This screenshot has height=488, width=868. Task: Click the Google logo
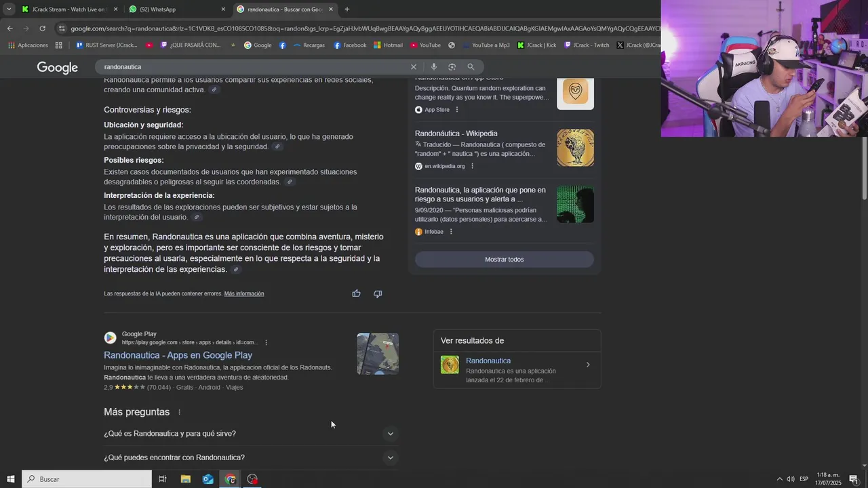pos(58,67)
